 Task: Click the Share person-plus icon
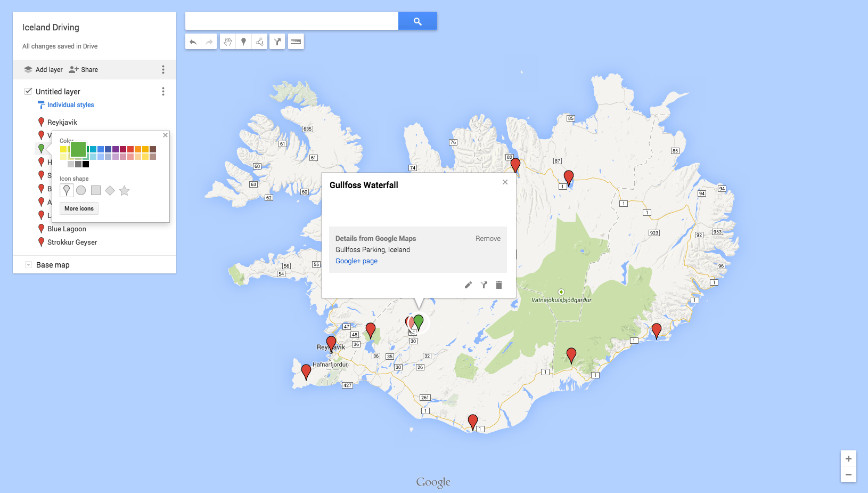(73, 69)
